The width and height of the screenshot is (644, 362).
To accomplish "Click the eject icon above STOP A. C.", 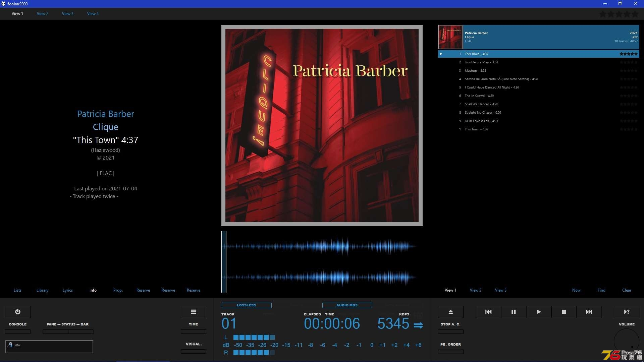I will [x=451, y=312].
